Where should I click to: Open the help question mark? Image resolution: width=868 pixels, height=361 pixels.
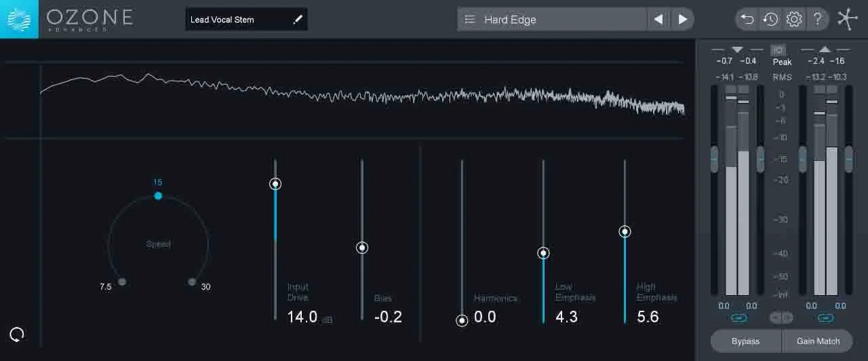pos(818,20)
